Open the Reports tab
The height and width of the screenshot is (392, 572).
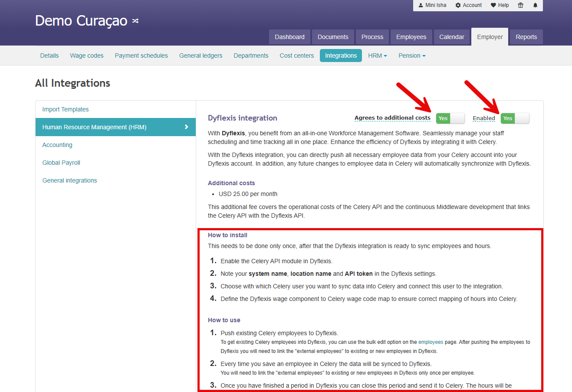coord(526,37)
